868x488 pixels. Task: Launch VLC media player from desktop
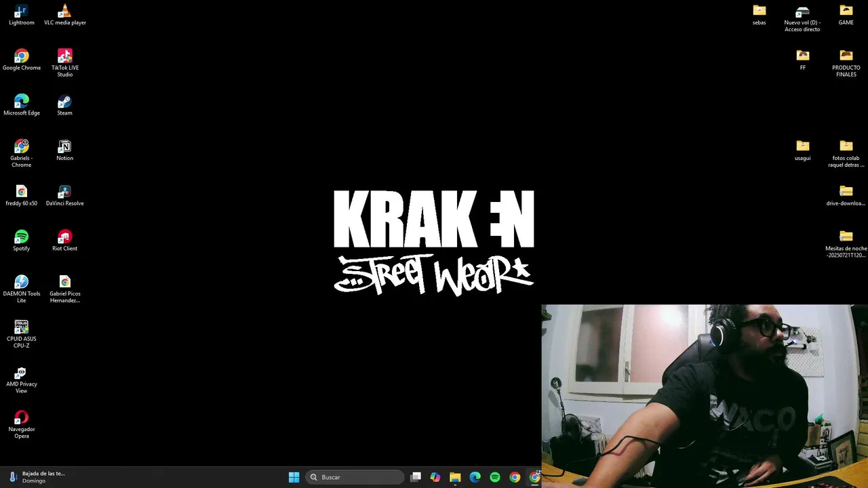tap(65, 15)
